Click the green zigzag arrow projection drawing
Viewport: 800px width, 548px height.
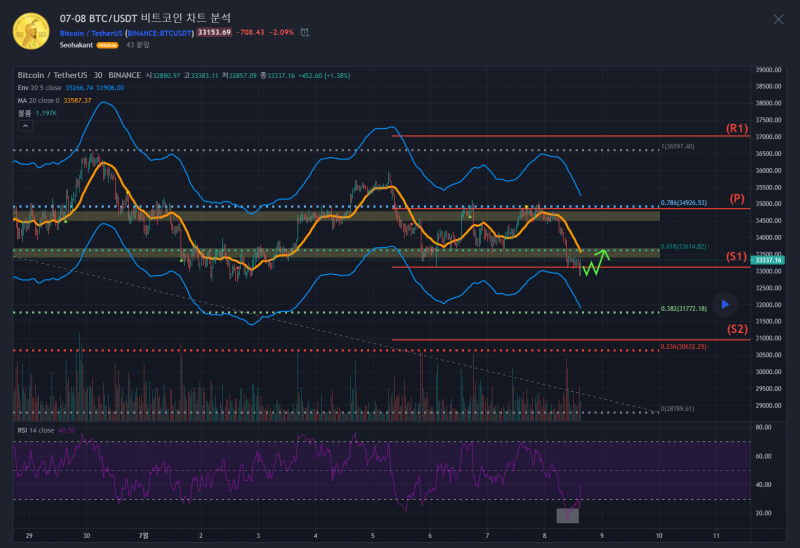(596, 264)
